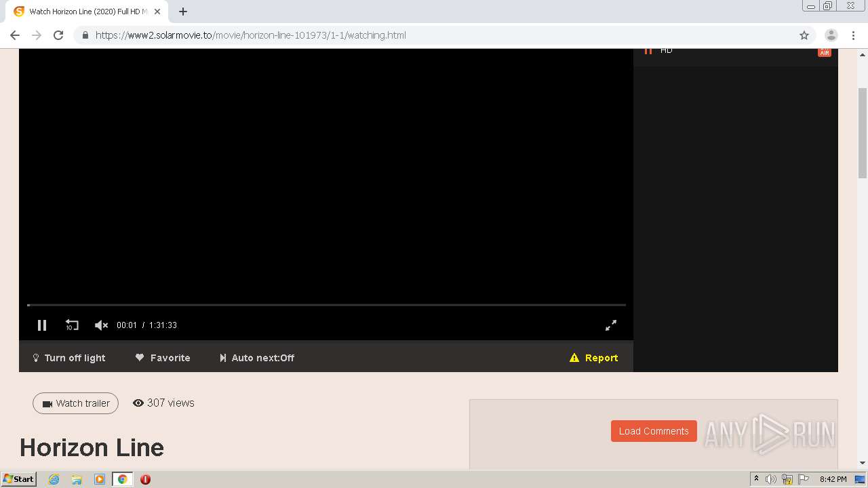Pause the video playback
Viewport: 868px width, 488px height.
tap(42, 325)
